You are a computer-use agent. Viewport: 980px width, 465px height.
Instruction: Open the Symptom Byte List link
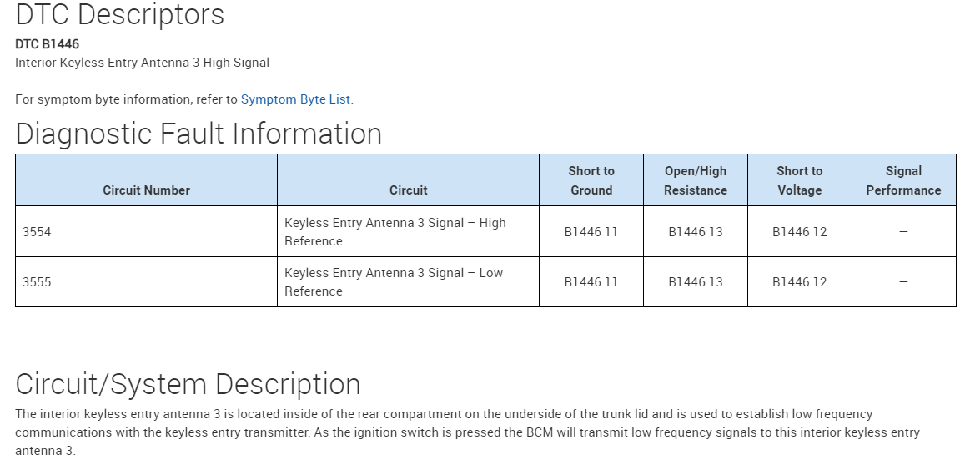click(295, 99)
